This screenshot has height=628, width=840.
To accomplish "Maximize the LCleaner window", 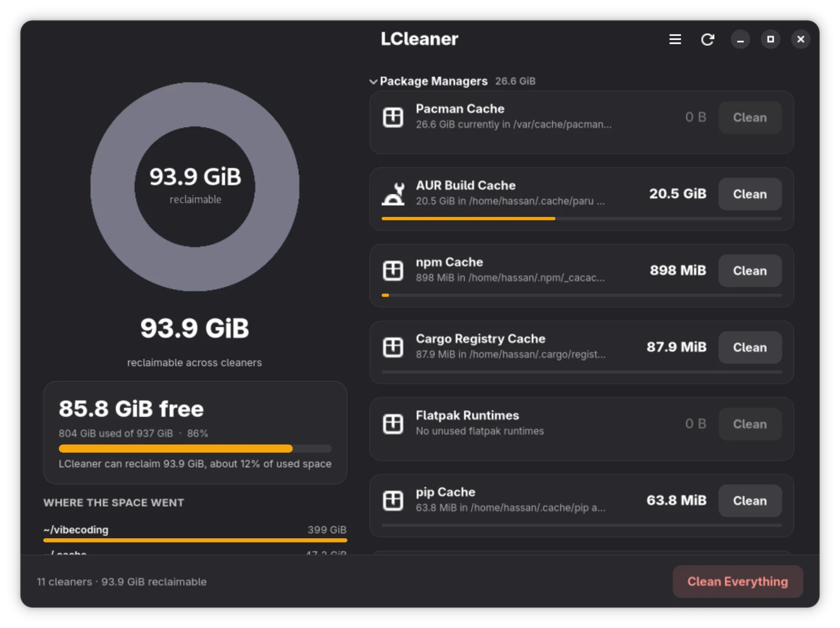I will coord(770,39).
